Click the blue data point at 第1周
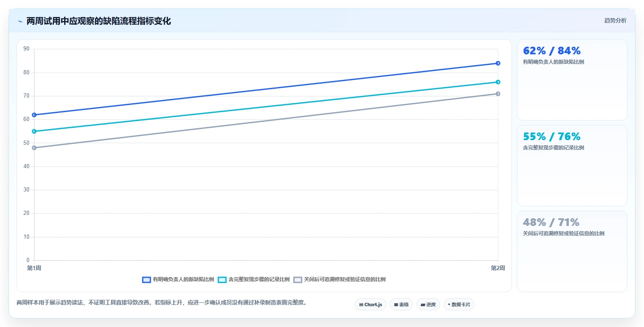This screenshot has height=327, width=644. coord(34,115)
